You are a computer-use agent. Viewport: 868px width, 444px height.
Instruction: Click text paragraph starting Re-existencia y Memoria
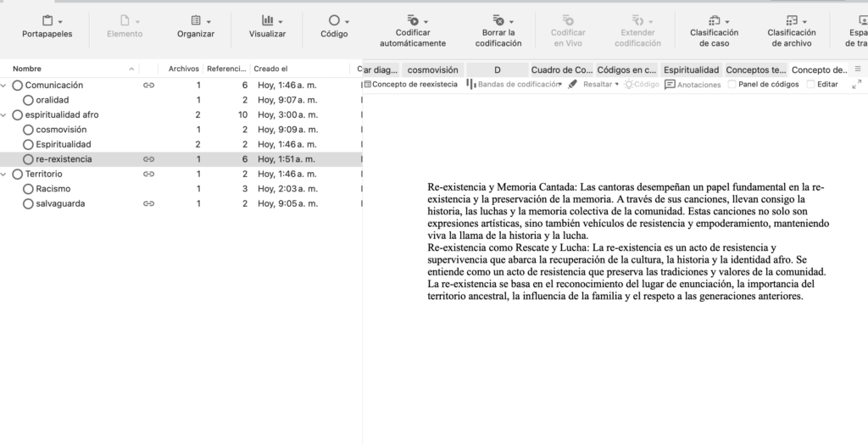(628, 211)
